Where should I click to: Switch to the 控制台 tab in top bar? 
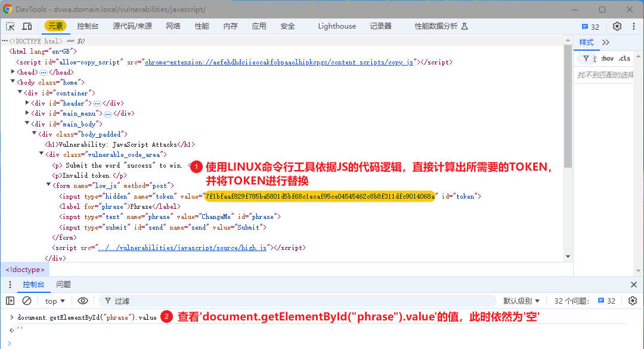[88, 26]
